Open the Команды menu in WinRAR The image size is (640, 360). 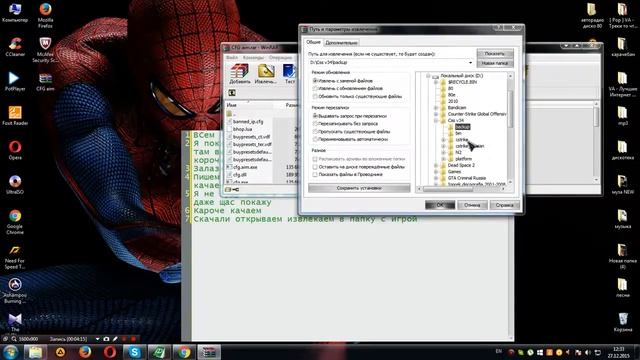(x=253, y=58)
